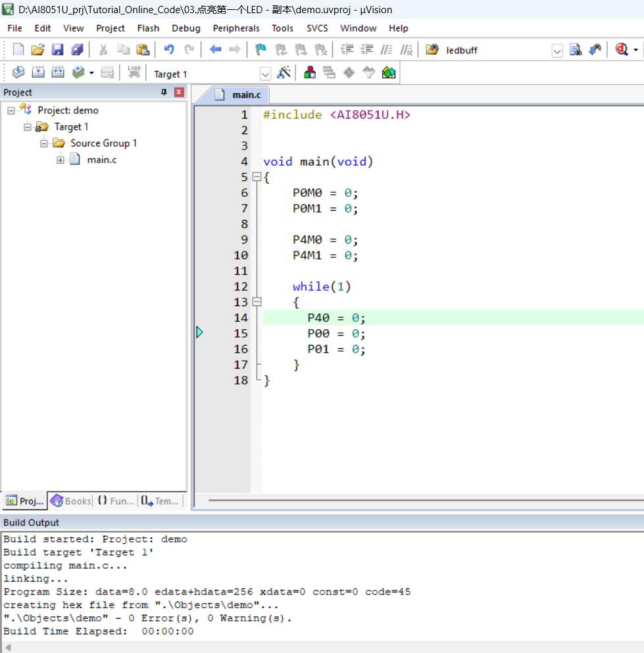Switch to the Books panel tab

(x=71, y=501)
